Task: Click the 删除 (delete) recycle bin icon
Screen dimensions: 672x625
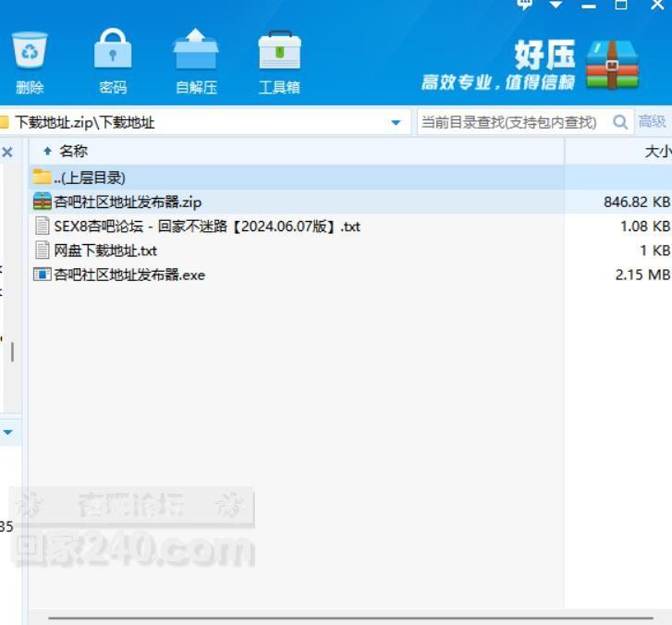Action: tap(30, 51)
